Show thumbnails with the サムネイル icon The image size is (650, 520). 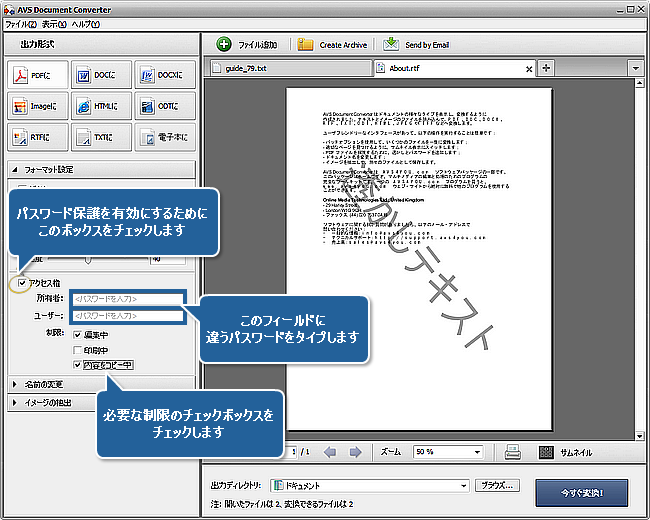click(x=547, y=452)
